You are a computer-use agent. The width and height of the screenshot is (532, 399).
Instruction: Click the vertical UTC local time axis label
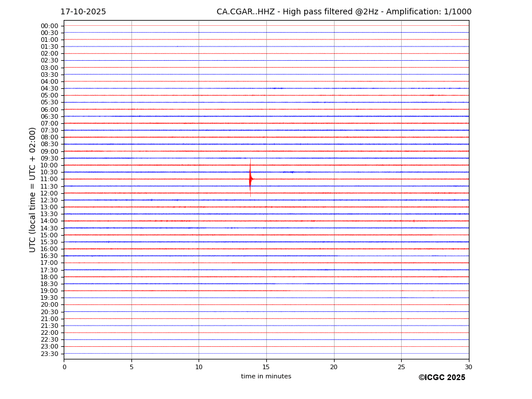(33, 189)
